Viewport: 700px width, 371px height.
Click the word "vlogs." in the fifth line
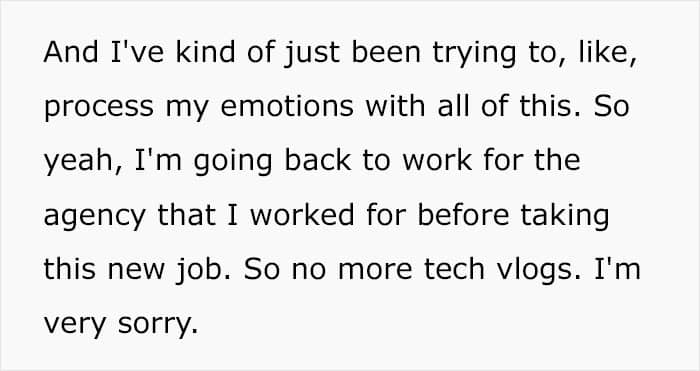click(539, 271)
